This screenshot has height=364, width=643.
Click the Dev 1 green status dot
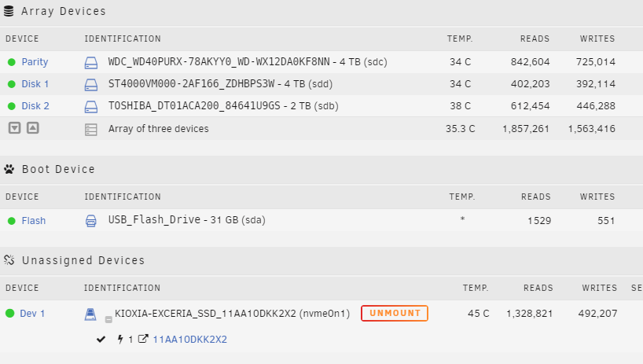(10, 314)
